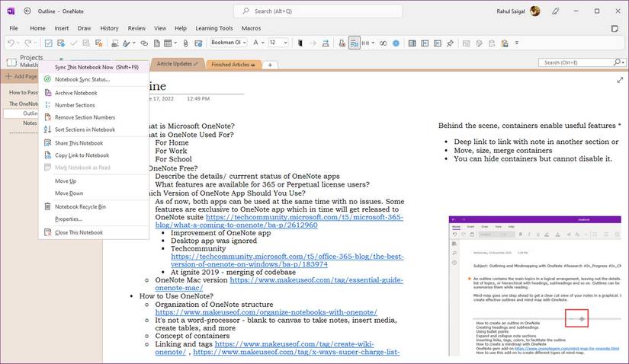Select the Finished Articles section tab

[x=233, y=64]
